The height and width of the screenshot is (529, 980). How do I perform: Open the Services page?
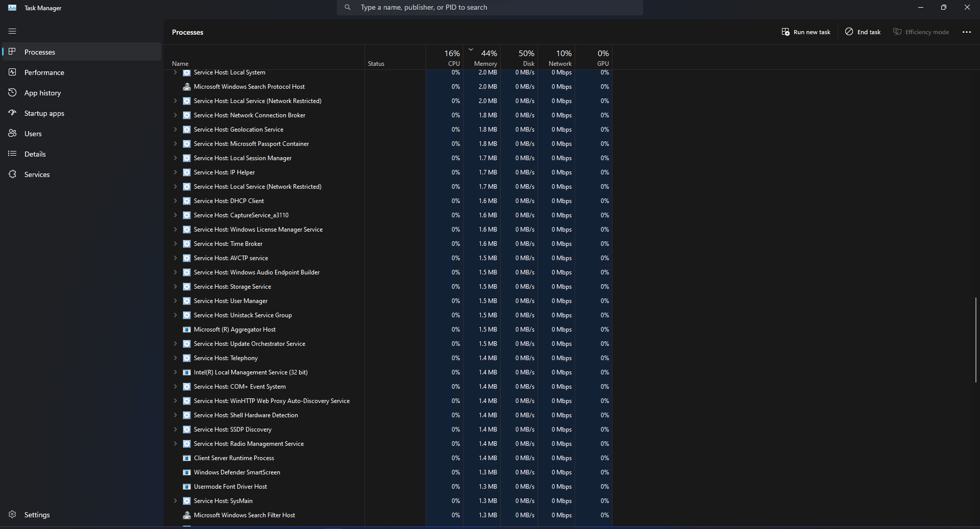(x=82, y=174)
